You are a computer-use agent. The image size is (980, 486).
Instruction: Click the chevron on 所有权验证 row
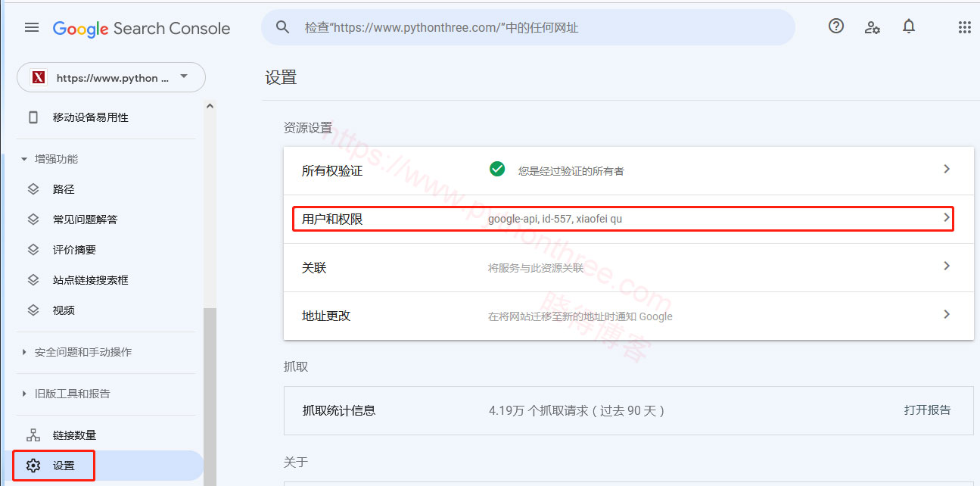pos(947,169)
